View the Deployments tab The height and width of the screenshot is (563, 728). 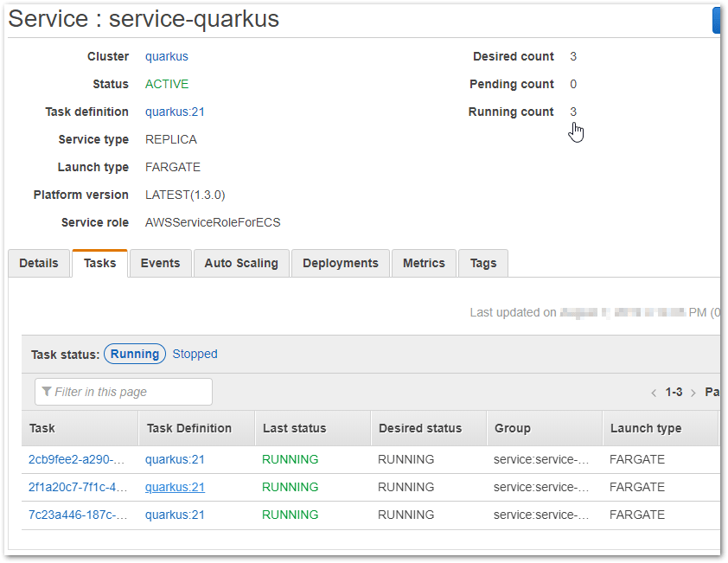[340, 263]
